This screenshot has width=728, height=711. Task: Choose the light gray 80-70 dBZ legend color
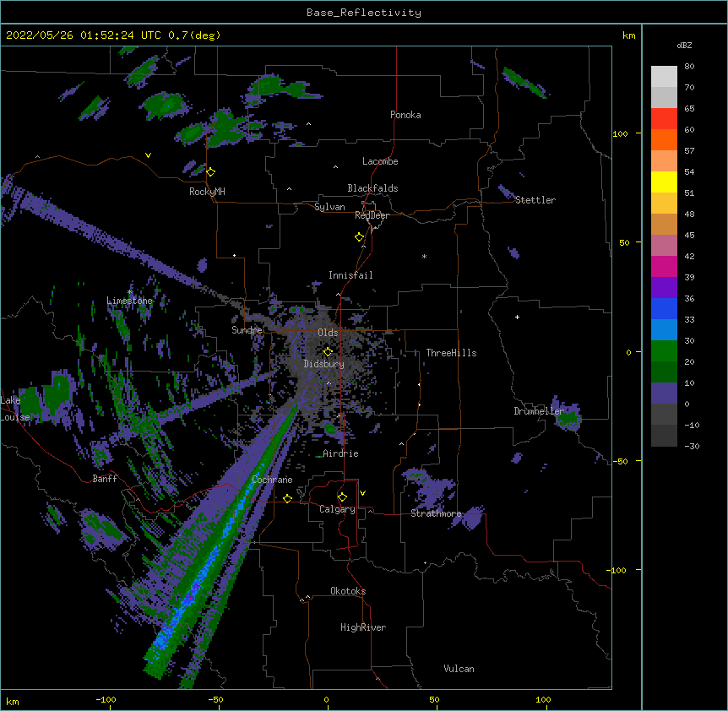click(664, 77)
